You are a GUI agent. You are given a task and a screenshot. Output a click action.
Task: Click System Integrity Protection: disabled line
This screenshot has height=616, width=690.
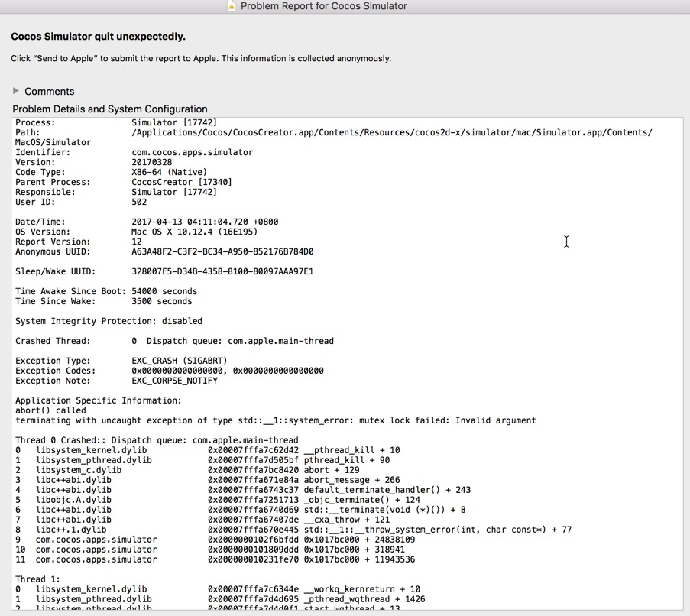pyautogui.click(x=109, y=321)
